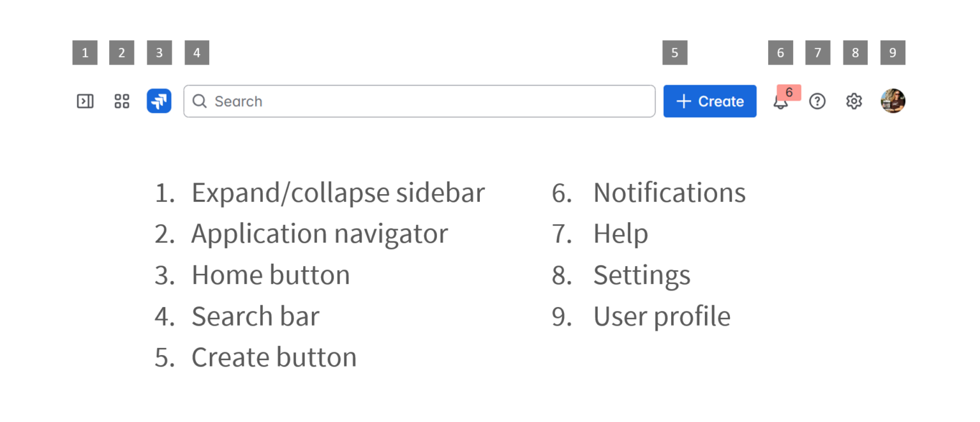Image resolution: width=980 pixels, height=422 pixels.
Task: Click the Jira home logo icon
Action: [159, 101]
